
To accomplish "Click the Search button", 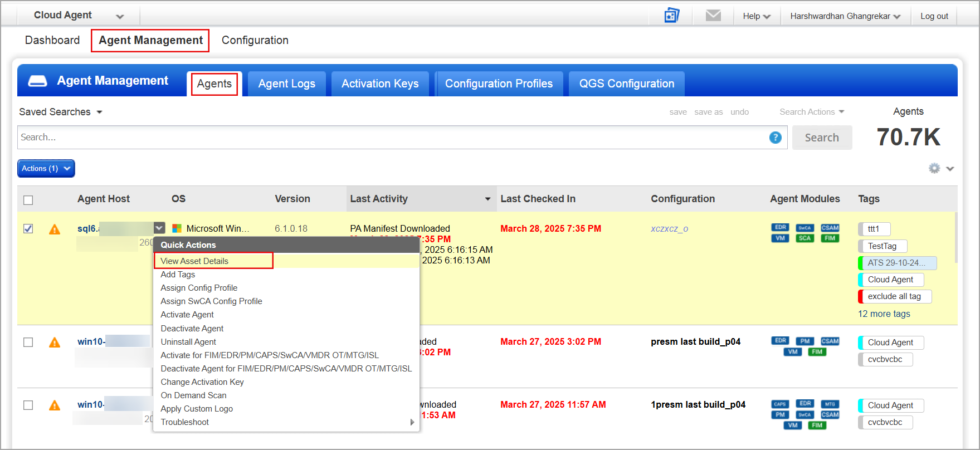I will pos(822,138).
